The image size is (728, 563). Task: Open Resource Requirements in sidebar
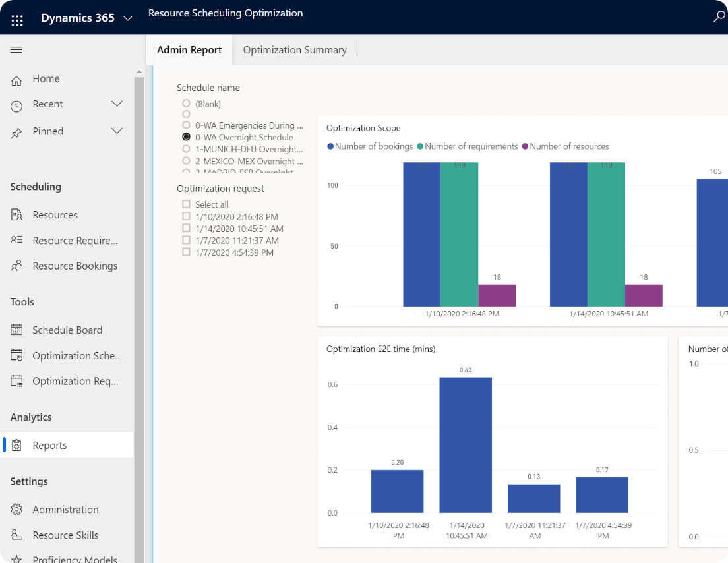[75, 241]
